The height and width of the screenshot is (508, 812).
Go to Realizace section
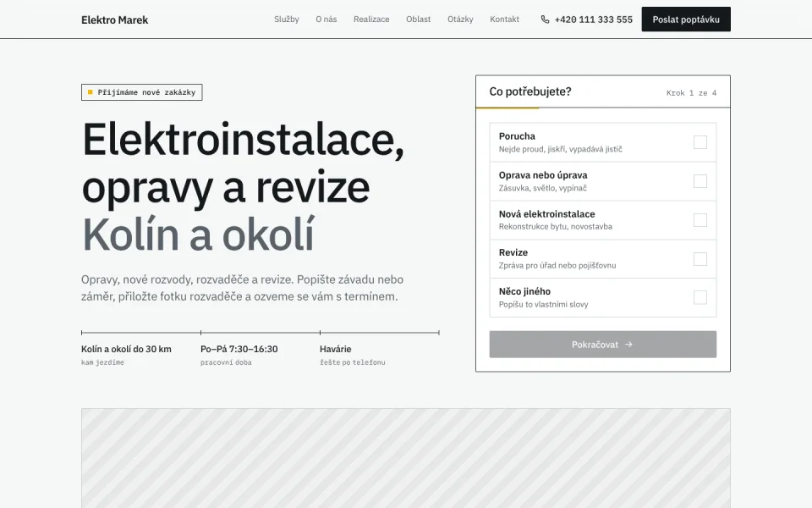371,19
